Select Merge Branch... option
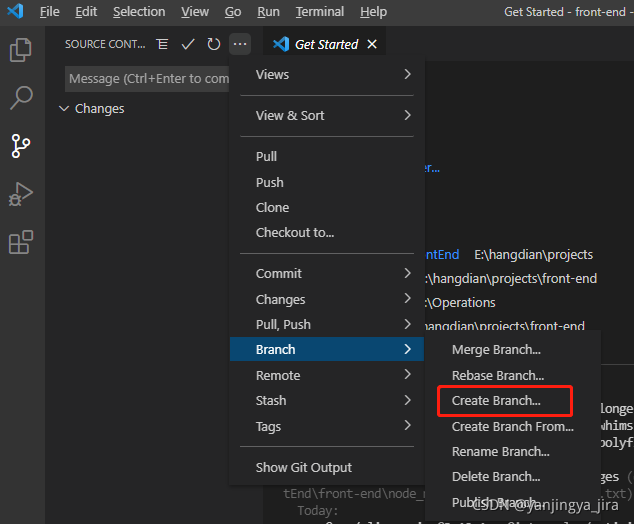This screenshot has width=634, height=524. tap(513, 349)
